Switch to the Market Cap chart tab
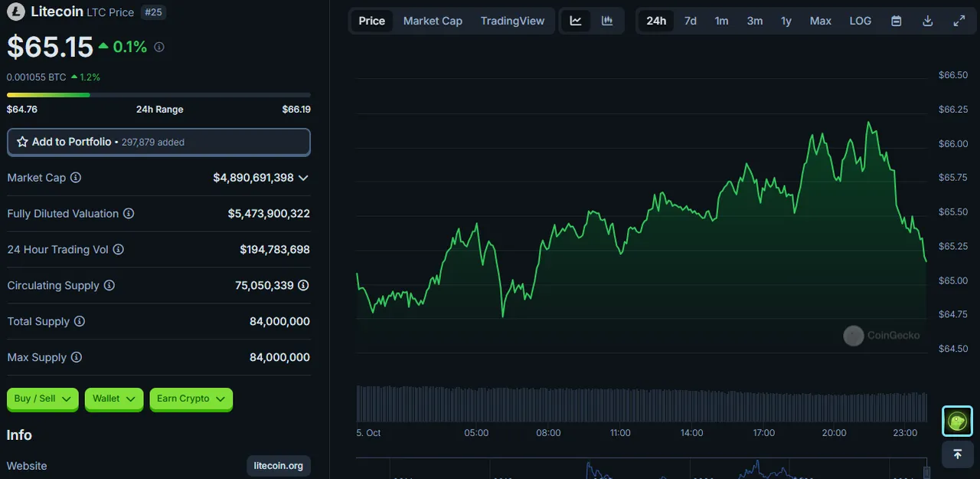 [433, 21]
